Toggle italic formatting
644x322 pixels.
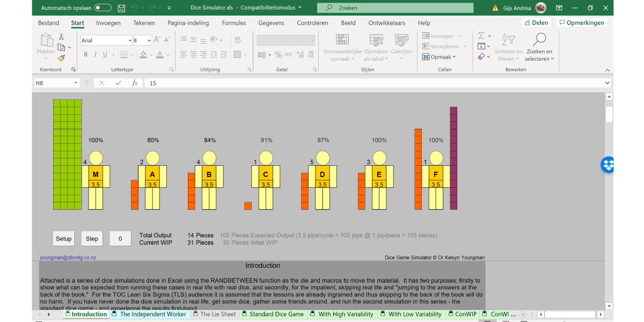(96, 55)
